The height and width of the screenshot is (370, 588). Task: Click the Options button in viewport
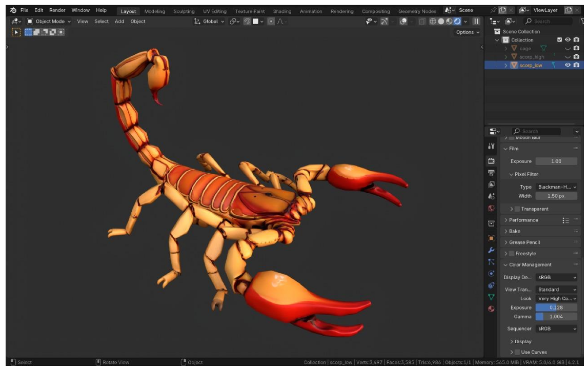point(467,32)
